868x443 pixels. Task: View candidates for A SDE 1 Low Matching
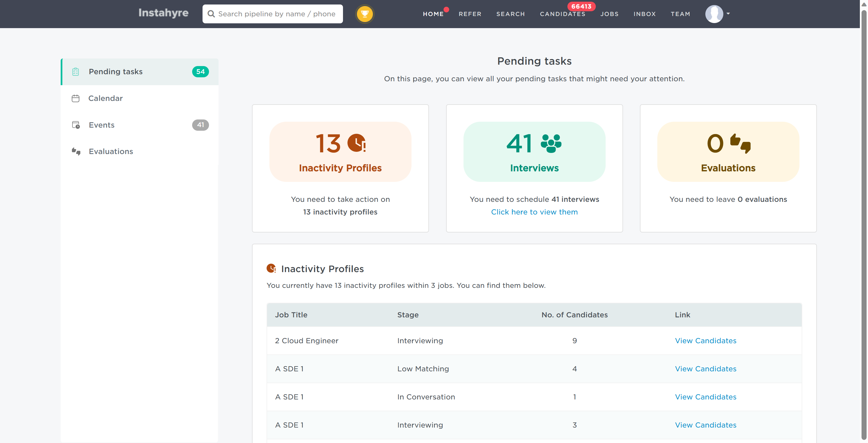[705, 369]
